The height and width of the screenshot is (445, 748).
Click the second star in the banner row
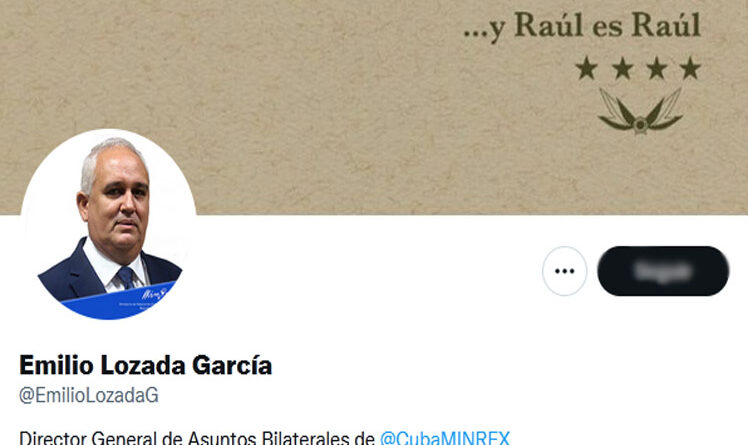[623, 68]
